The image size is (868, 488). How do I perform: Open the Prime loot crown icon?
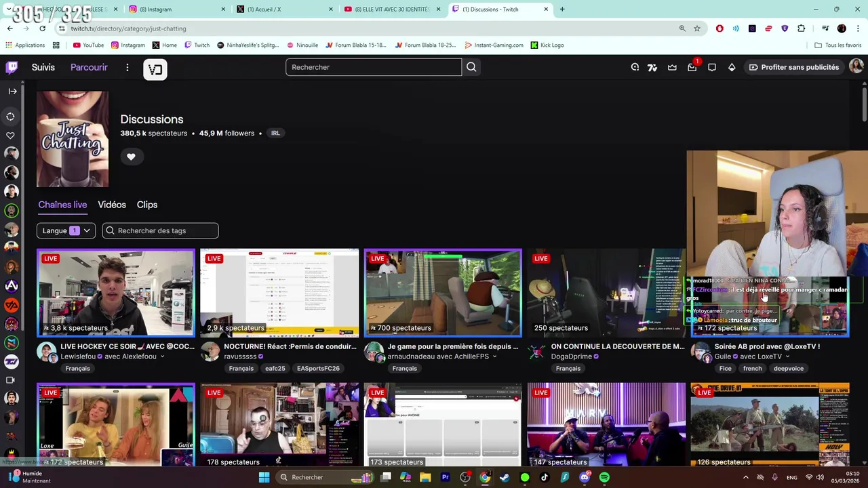point(672,67)
